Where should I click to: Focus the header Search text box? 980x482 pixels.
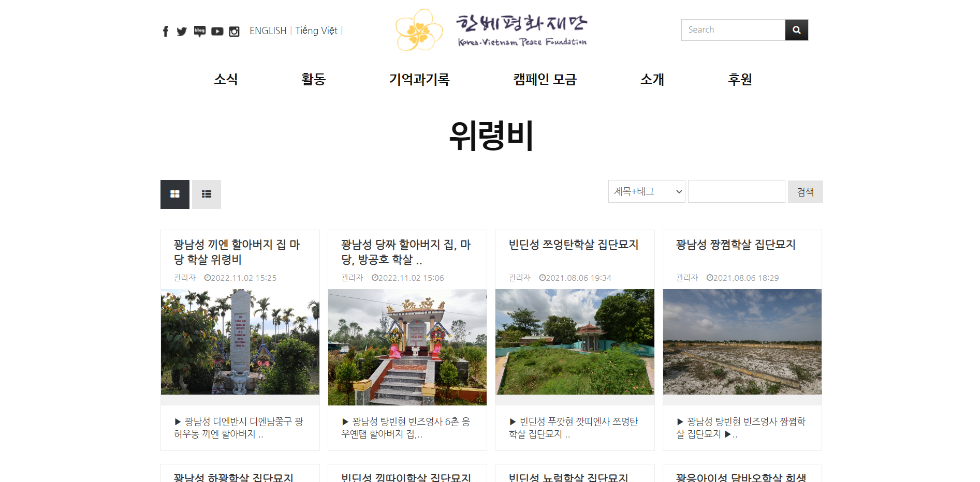733,30
